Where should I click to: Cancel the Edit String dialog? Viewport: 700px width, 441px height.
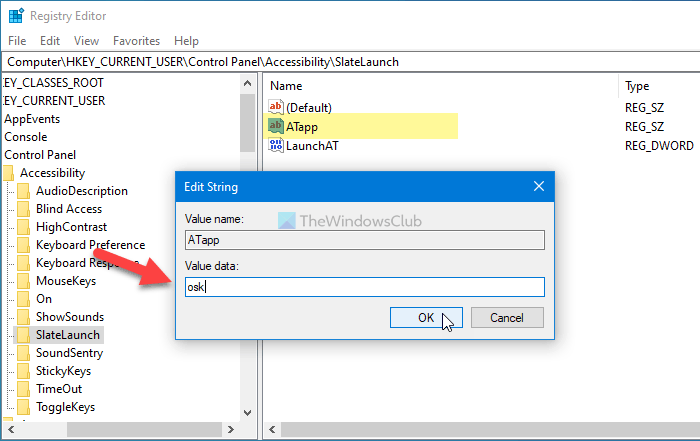507,317
